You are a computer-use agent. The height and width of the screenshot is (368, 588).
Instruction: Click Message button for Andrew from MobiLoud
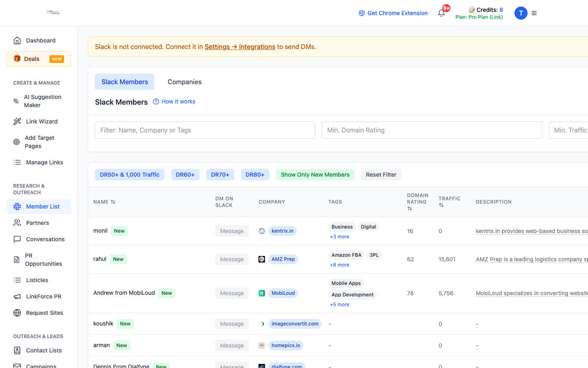pos(232,293)
